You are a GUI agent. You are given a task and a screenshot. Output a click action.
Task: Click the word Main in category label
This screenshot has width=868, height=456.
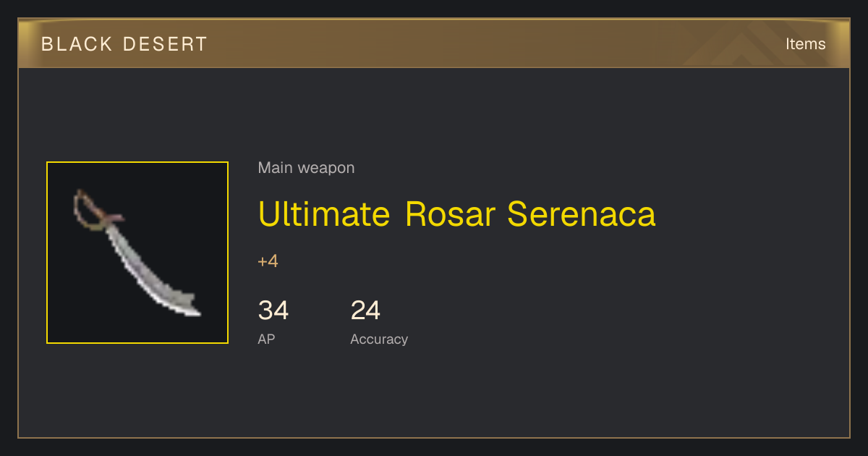click(x=276, y=168)
